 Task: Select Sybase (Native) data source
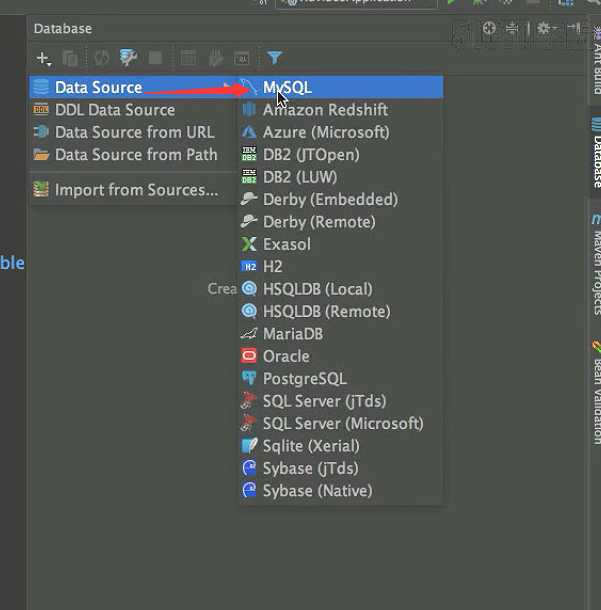341,491
